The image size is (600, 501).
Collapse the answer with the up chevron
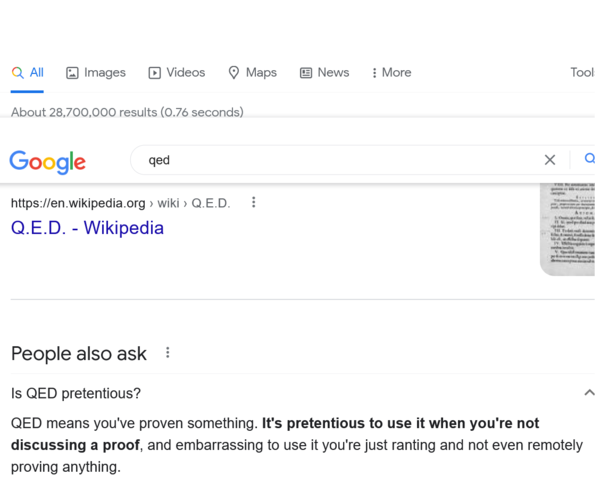click(588, 393)
